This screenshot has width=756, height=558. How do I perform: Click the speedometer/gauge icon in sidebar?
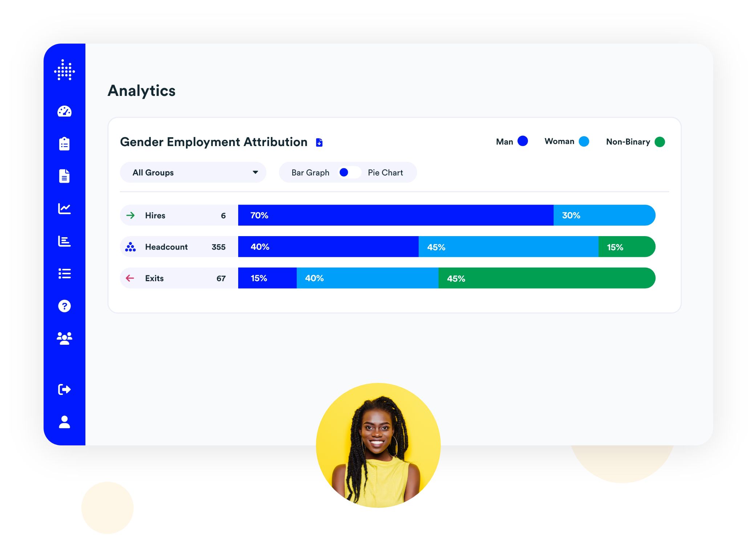coord(65,112)
